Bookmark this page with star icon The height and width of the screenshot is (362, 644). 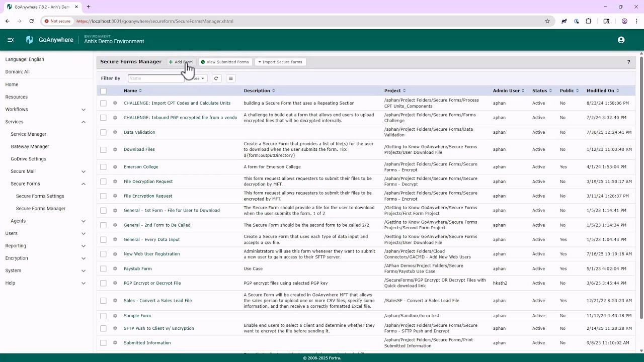click(x=547, y=21)
